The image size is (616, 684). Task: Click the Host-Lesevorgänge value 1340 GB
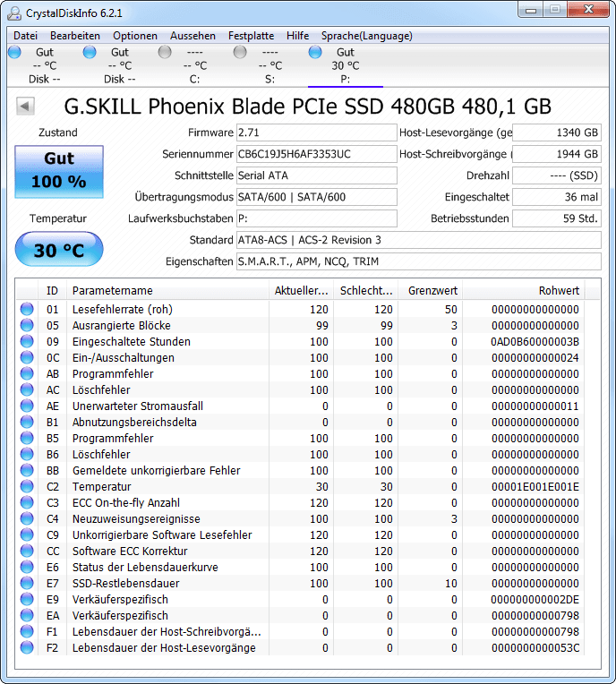[557, 133]
